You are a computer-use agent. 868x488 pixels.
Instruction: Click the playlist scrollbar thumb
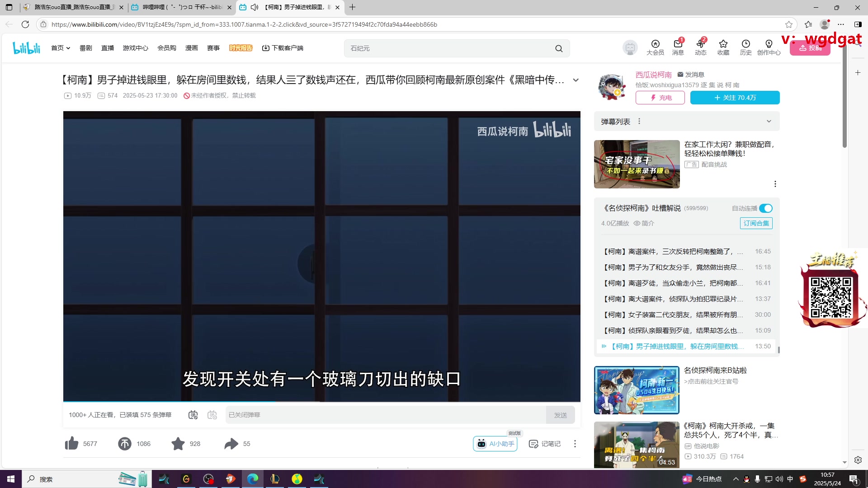pyautogui.click(x=778, y=350)
